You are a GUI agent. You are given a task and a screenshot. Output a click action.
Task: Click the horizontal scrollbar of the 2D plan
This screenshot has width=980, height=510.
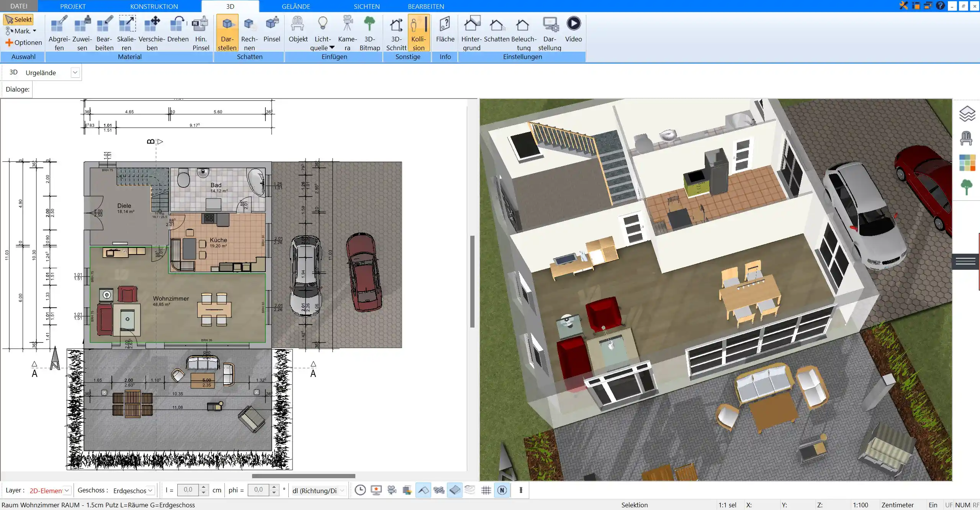[x=303, y=476]
